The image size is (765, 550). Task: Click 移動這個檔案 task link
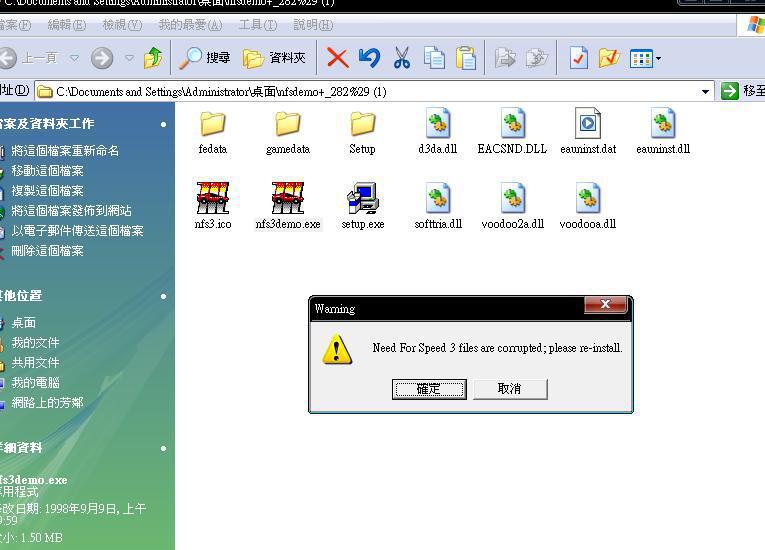click(x=47, y=171)
